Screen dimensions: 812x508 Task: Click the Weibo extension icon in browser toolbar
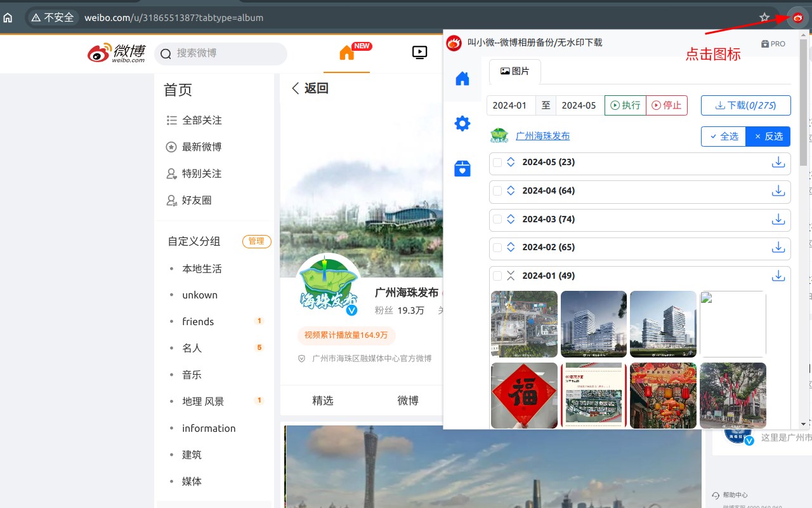click(x=798, y=18)
